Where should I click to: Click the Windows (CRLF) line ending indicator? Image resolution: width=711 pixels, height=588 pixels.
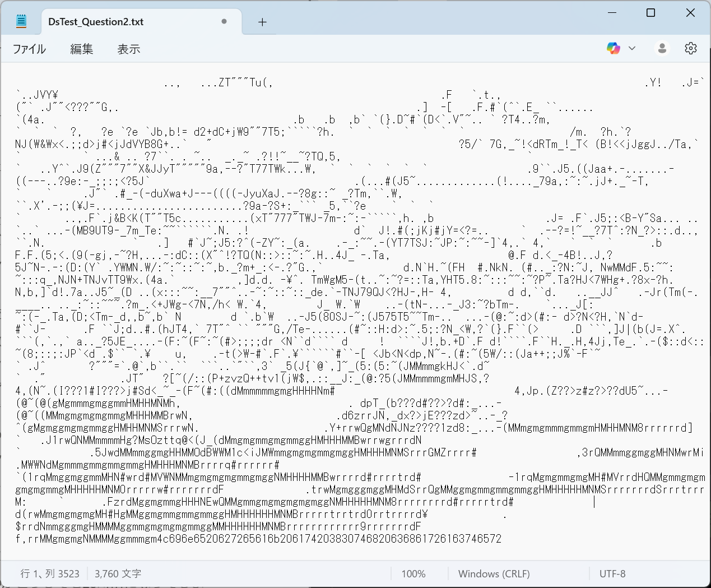click(494, 573)
